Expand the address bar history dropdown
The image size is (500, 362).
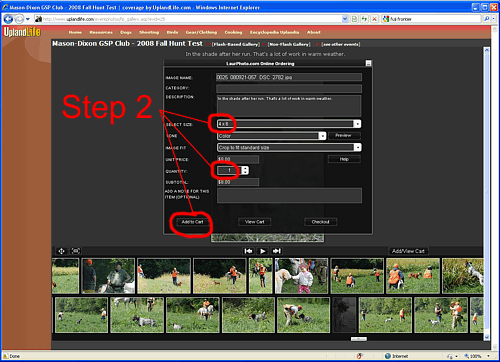pyautogui.click(x=345, y=19)
